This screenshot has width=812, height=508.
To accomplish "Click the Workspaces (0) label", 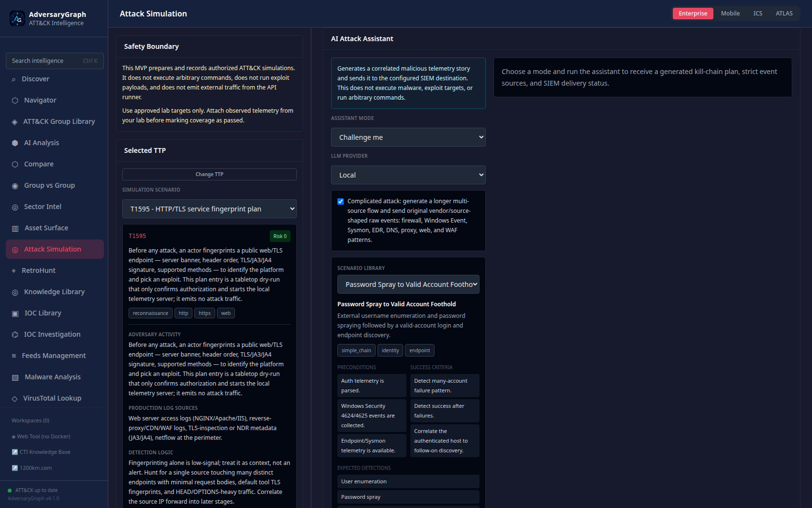I will pos(30,421).
